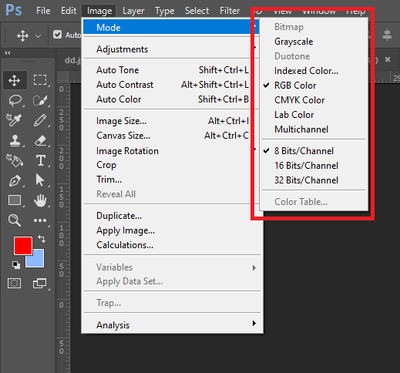
Task: Open the Select menu
Action: 197,11
